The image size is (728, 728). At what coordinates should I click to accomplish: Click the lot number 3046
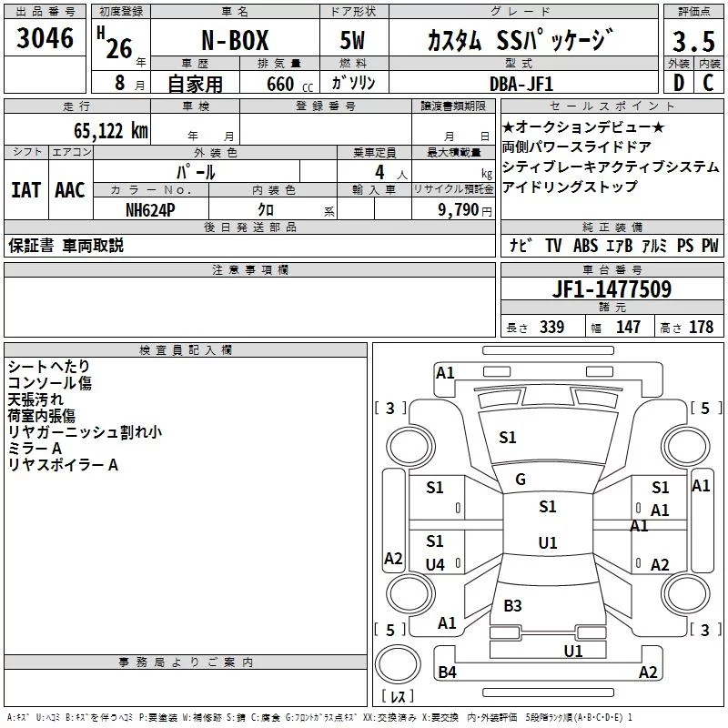click(45, 38)
